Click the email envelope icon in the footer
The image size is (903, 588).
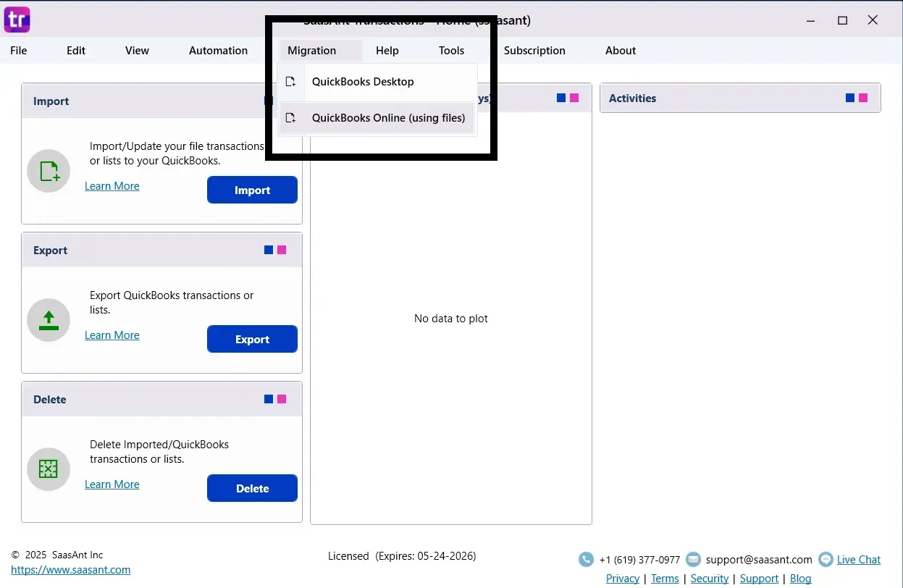click(x=693, y=560)
